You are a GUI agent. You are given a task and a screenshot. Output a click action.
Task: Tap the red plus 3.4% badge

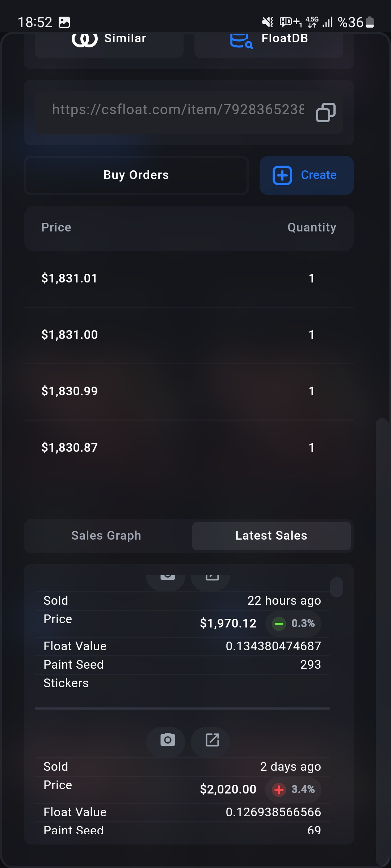pyautogui.click(x=293, y=790)
